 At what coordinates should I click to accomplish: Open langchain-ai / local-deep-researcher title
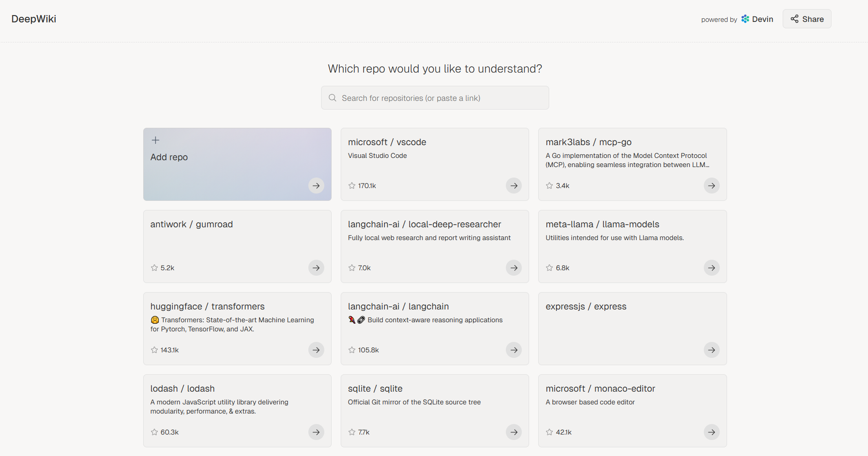425,224
